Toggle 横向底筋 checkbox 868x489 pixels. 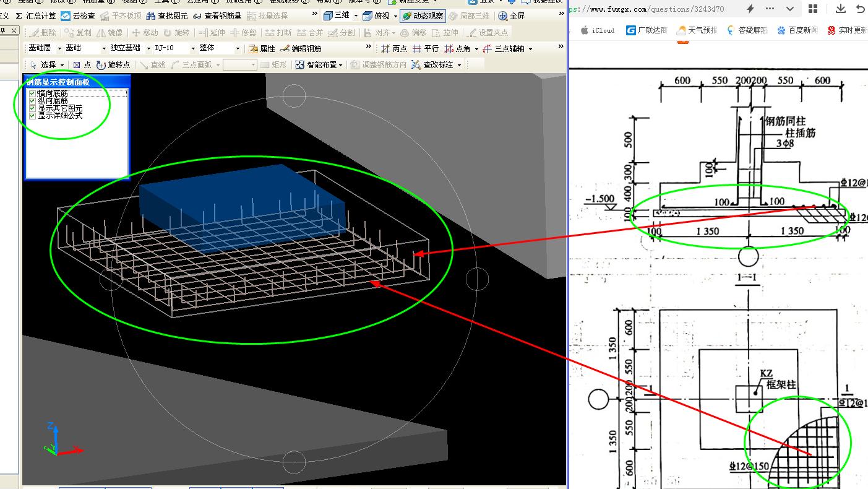point(33,93)
